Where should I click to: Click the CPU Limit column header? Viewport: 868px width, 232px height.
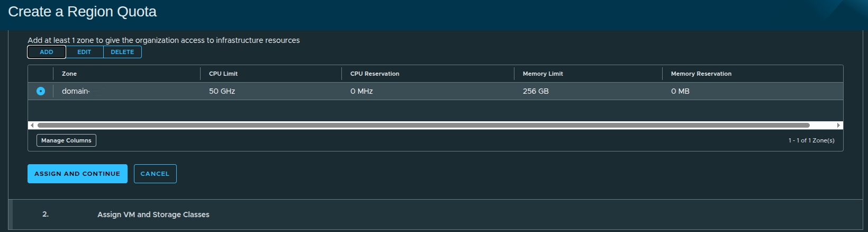click(223, 74)
